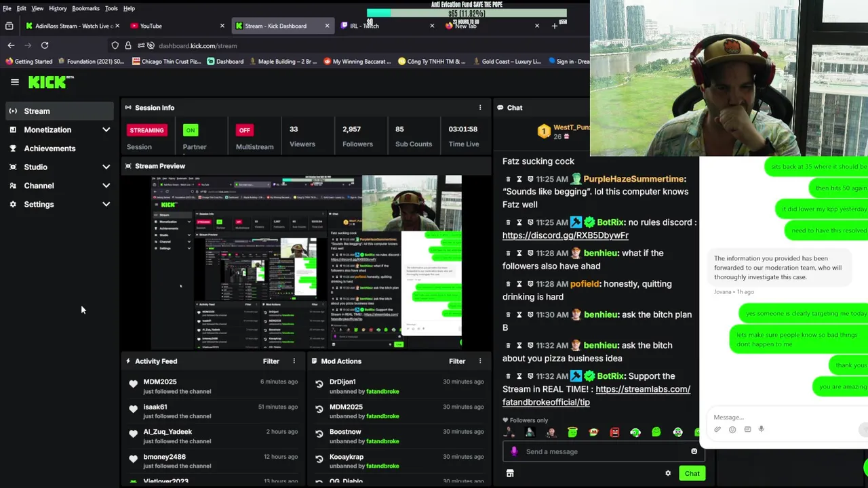Open the discord.gg invite link
The height and width of the screenshot is (488, 868).
(x=566, y=235)
